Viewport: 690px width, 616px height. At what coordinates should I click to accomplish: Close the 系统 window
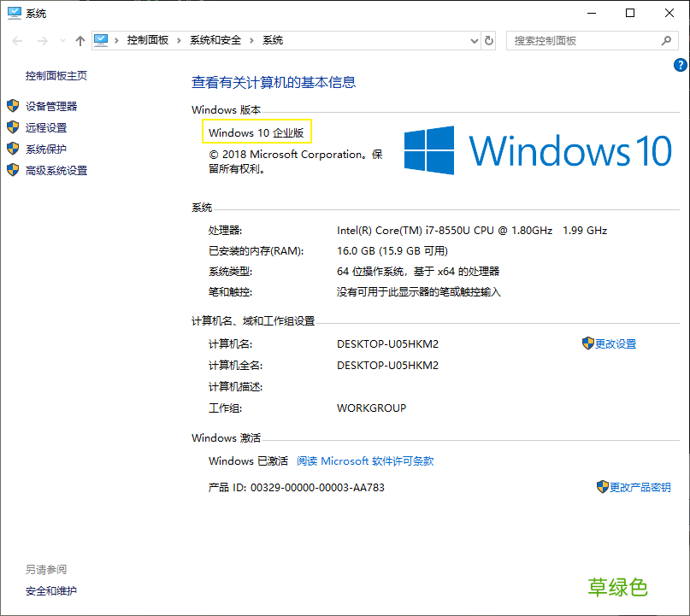point(669,13)
